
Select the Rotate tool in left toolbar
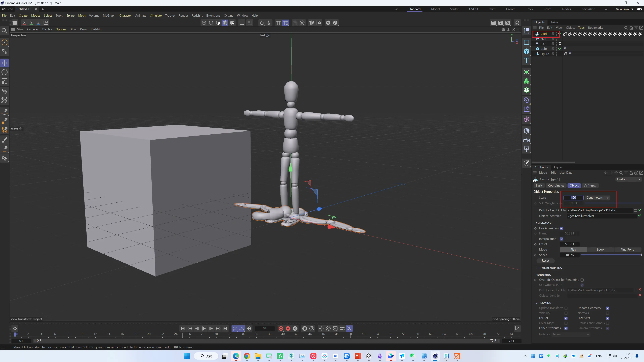click(5, 72)
